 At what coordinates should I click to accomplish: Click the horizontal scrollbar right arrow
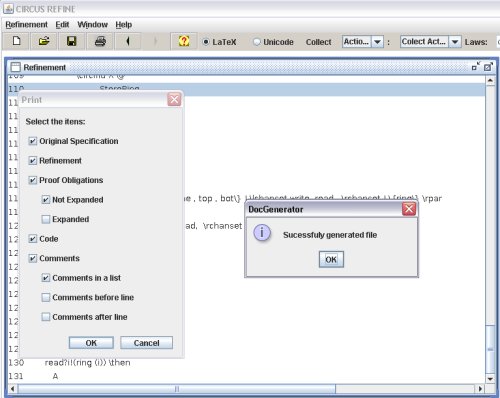point(480,389)
